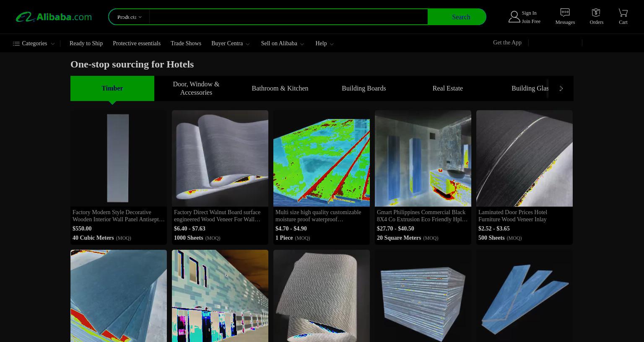Select the Real Estate tab

point(448,88)
